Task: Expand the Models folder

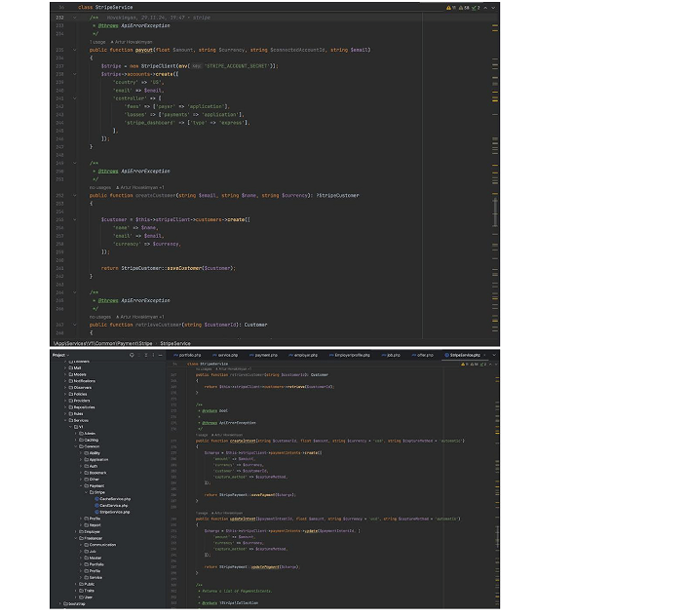Action: 65,375
